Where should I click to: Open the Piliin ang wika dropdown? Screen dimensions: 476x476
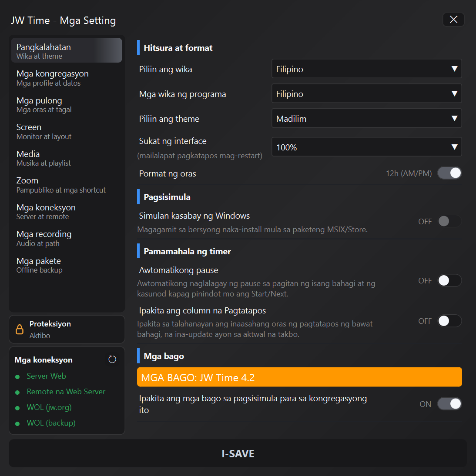367,69
